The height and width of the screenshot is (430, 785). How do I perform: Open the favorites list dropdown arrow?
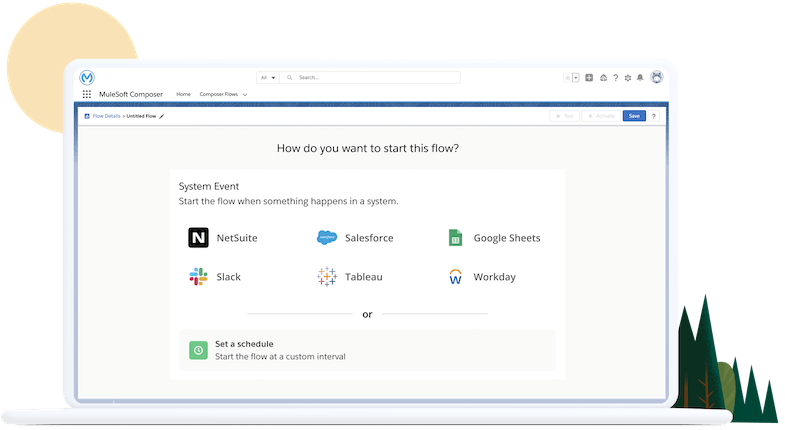[x=576, y=77]
